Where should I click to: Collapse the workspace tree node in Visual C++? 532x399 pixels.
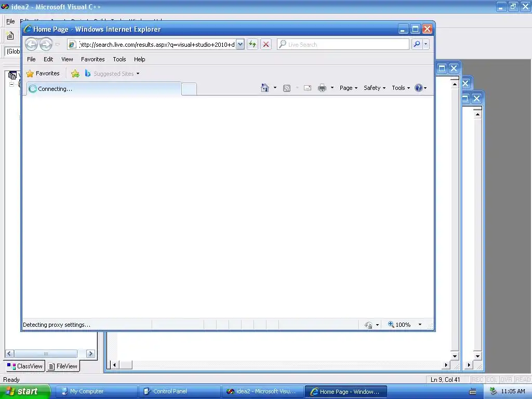tap(11, 84)
